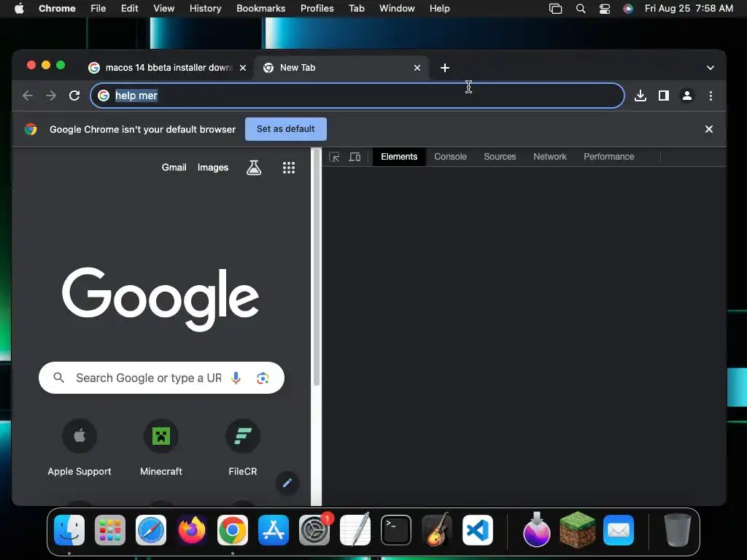The width and height of the screenshot is (747, 560).
Task: Open the Chrome menu in menu bar
Action: point(57,9)
